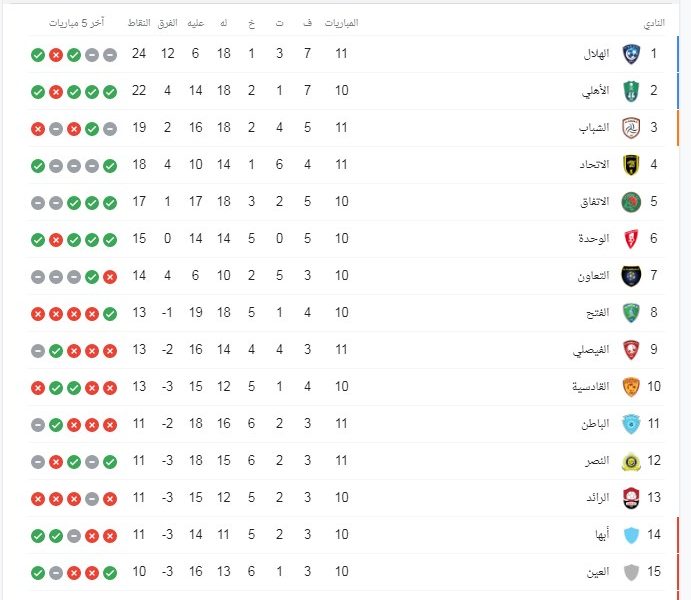The image size is (691, 600).
Task: Click the النقاط points column header
Action: 139,22
